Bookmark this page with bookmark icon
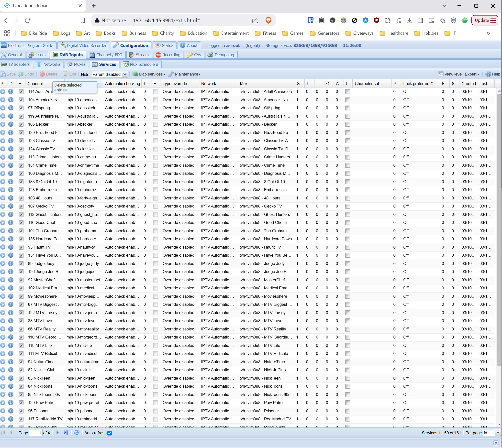This screenshot has height=448, width=502. [x=83, y=20]
